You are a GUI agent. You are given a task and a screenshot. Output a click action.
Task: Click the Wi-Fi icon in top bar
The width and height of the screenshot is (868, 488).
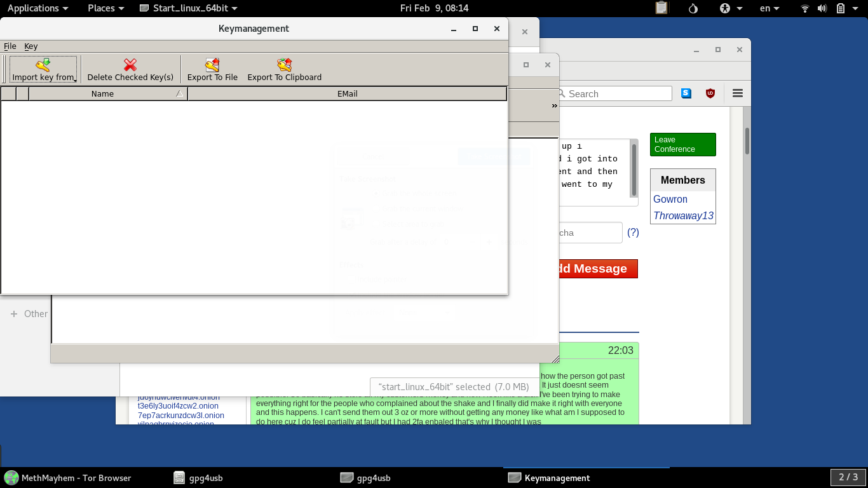[x=805, y=8]
